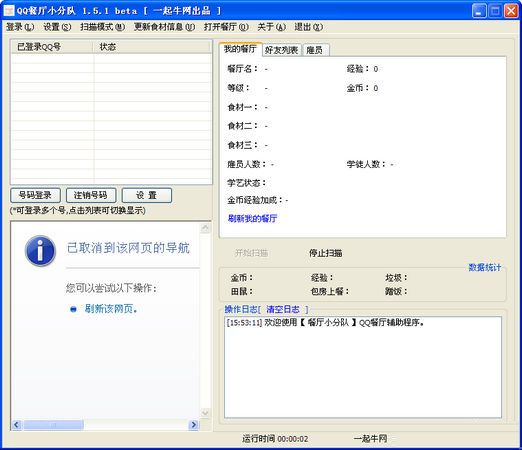This screenshot has height=450, width=522.
Task: Click the 学徒人数 label
Action: coord(366,164)
